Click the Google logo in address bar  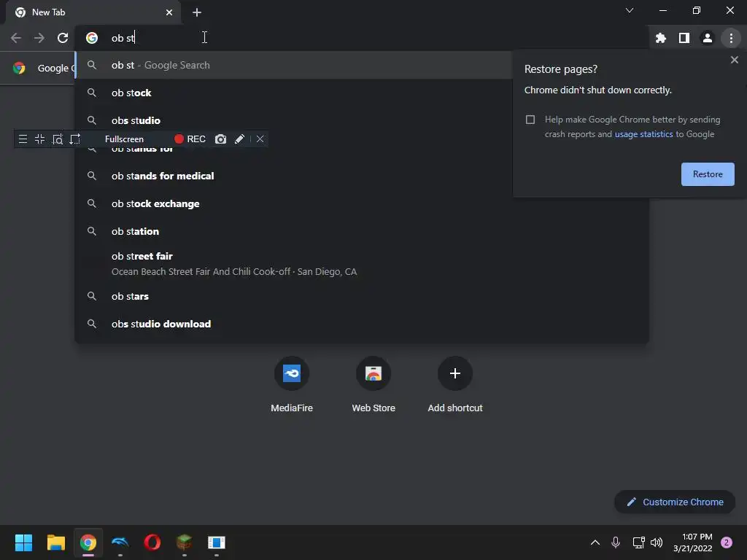point(91,38)
